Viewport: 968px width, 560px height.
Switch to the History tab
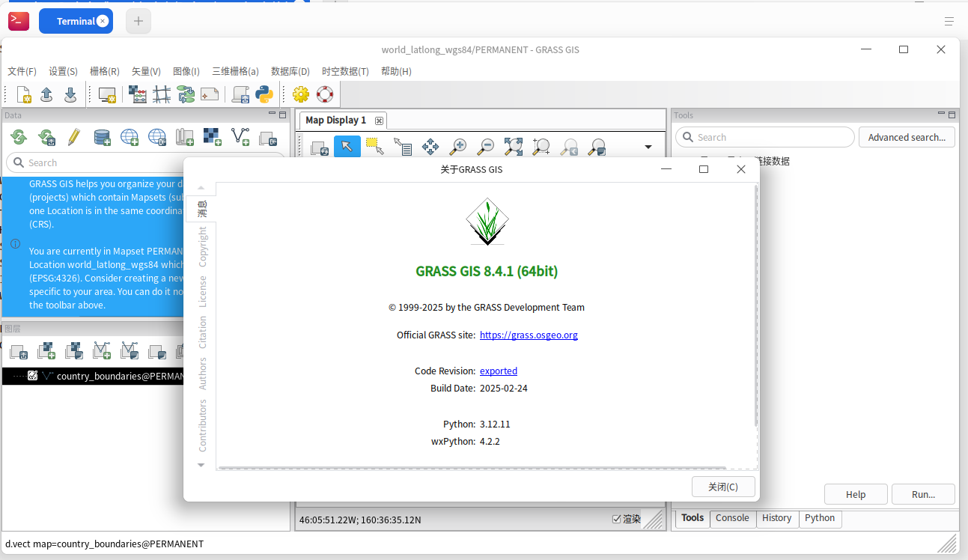click(x=776, y=518)
